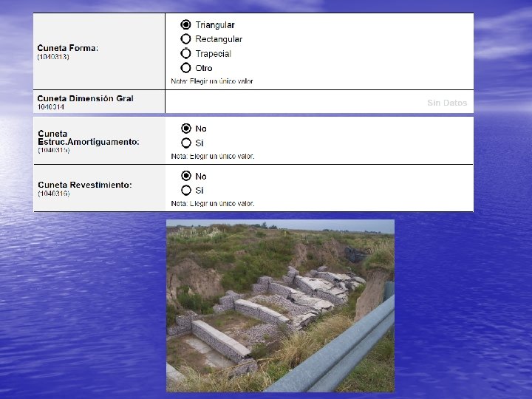Set Cuneta Estruc.Amortiguamiento to Si
This screenshot has height=399, width=532.
point(186,143)
